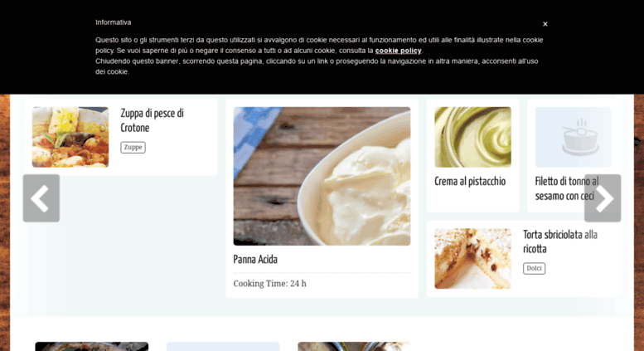Open the Panna Acida large image
Screen dimensions: 644x351
[x=322, y=176]
